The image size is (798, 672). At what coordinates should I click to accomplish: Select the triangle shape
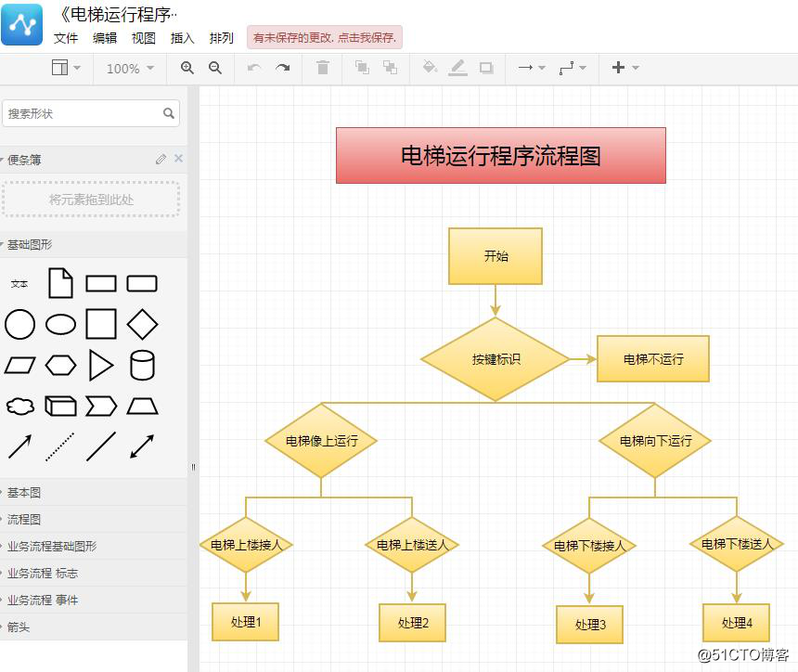(101, 365)
